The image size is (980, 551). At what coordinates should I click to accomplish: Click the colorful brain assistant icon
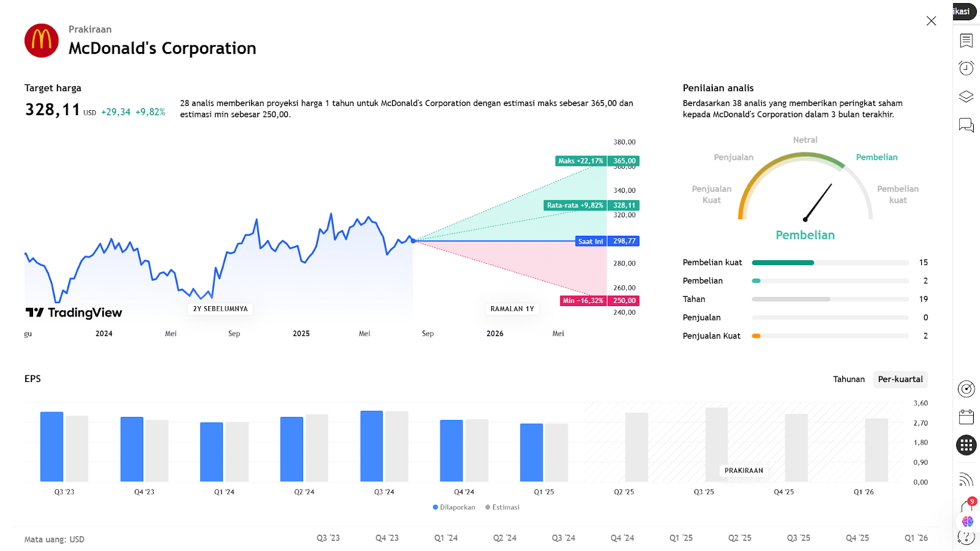pyautogui.click(x=968, y=521)
